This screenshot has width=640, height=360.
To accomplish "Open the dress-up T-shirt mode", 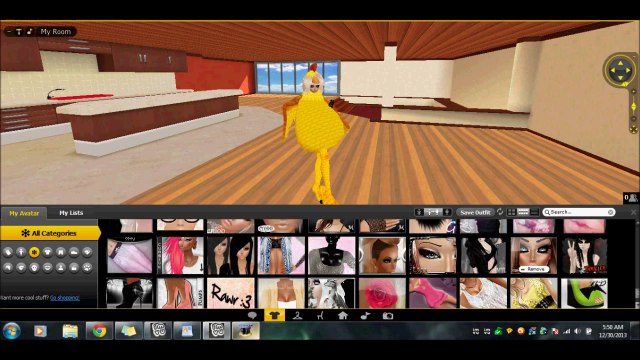I will pos(274,316).
